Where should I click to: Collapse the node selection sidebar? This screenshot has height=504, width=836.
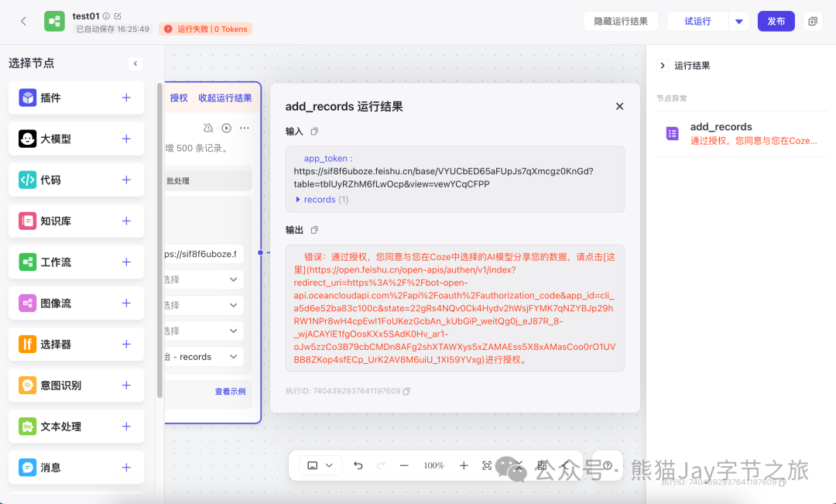click(x=135, y=63)
